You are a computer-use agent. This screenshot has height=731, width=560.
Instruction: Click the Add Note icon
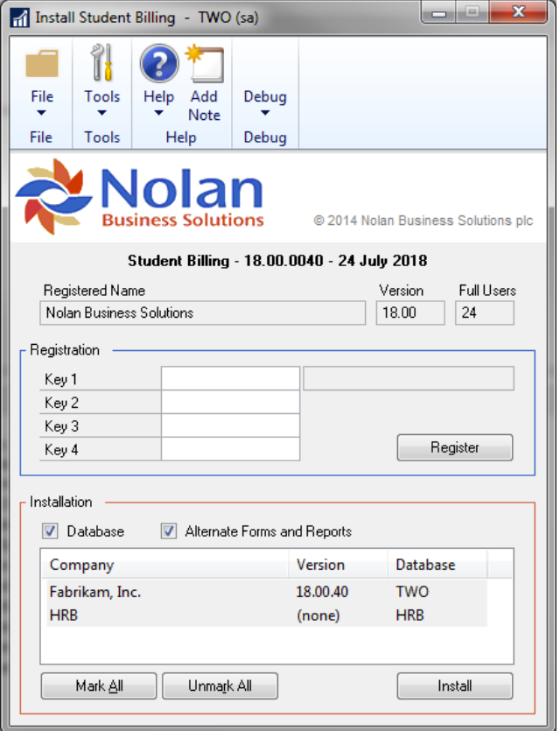pos(205,64)
